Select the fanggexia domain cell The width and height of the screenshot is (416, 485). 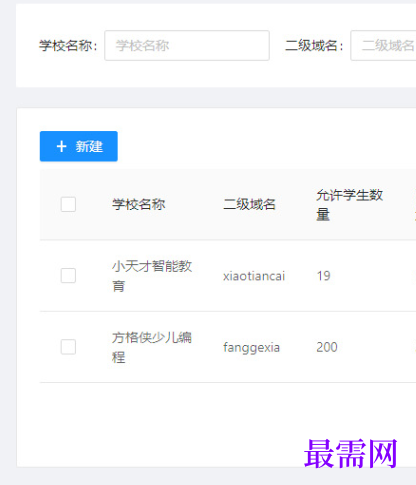pos(251,347)
